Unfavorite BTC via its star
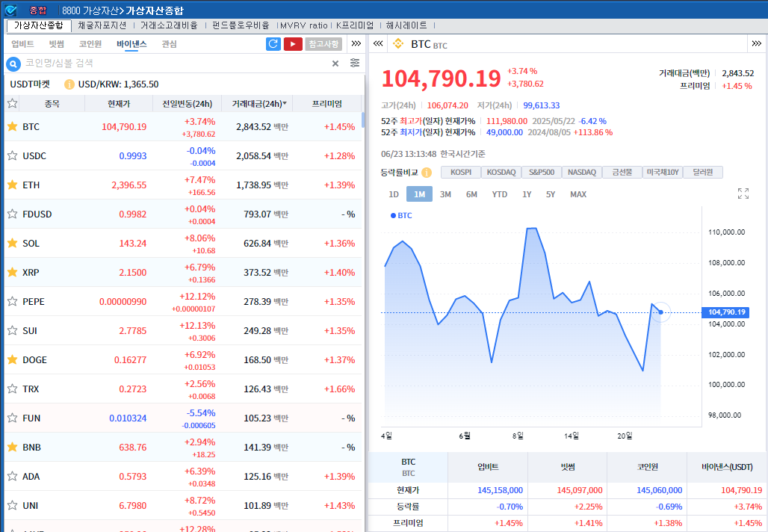The image size is (768, 532). 12,127
